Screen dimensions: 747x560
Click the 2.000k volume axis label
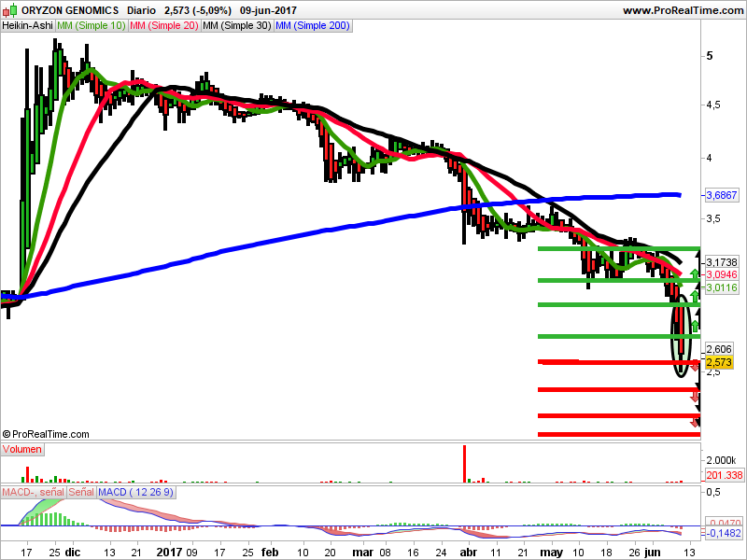(721, 460)
